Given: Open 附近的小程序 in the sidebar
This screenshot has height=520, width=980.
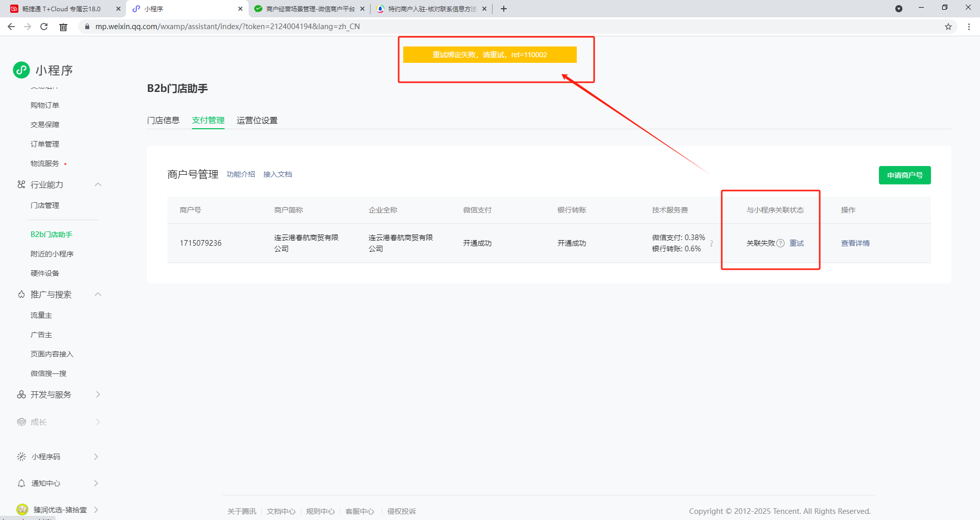Looking at the screenshot, I should (52, 254).
